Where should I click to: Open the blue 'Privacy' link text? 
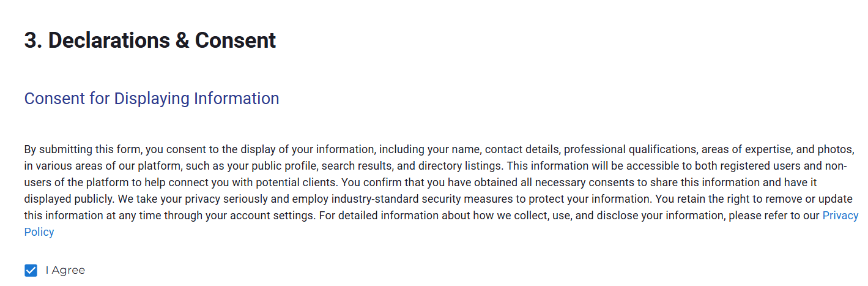[840, 216]
